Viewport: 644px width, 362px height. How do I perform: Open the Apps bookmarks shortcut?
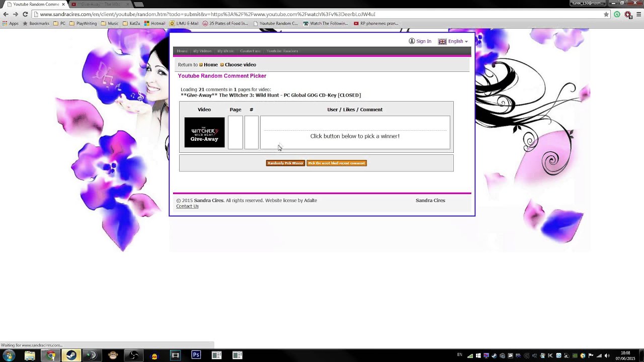tap(11, 23)
